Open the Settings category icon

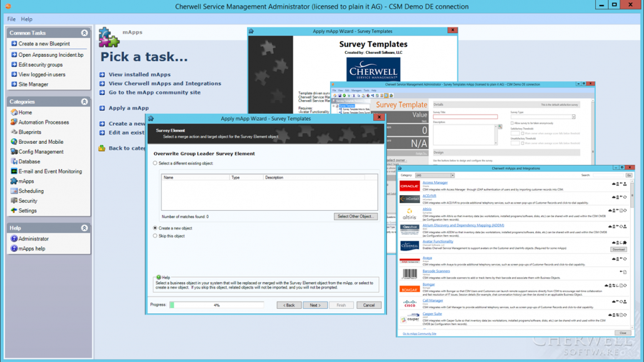tap(14, 211)
